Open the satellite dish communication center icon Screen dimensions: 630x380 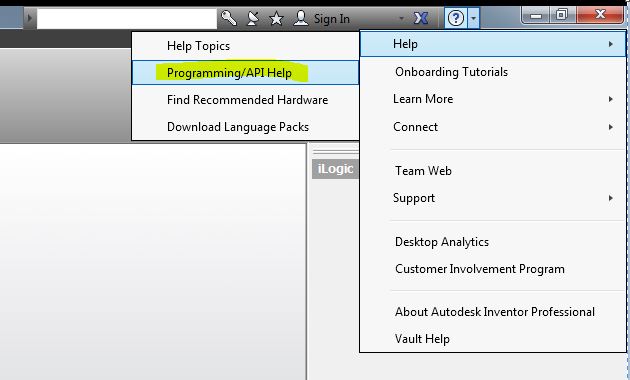click(x=253, y=18)
